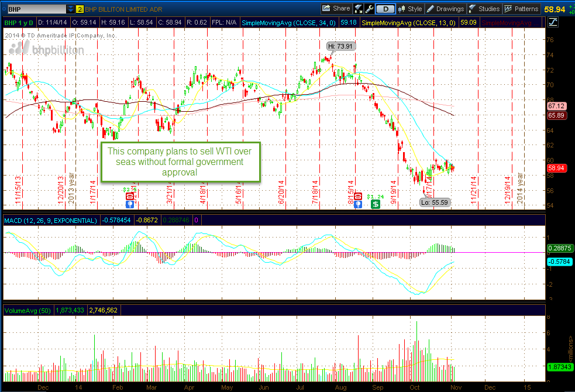Click the Aug label on time axis
575x392 pixels.
pos(340,387)
